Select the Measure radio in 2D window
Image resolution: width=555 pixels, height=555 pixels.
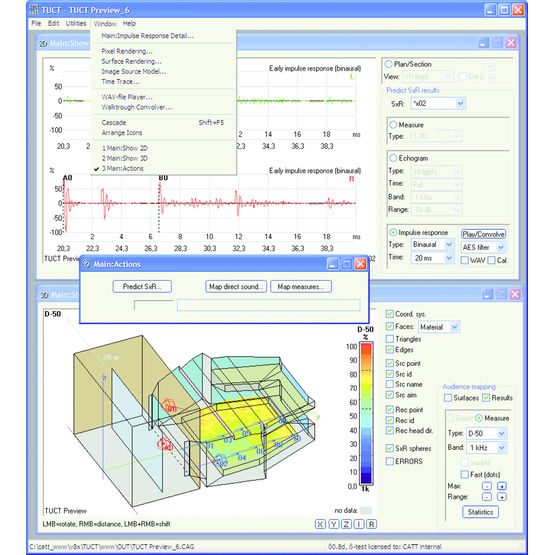tap(393, 125)
